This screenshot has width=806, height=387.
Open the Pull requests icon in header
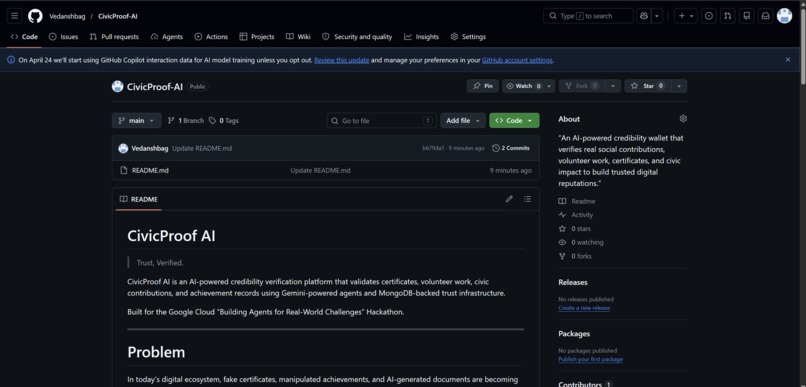click(727, 16)
